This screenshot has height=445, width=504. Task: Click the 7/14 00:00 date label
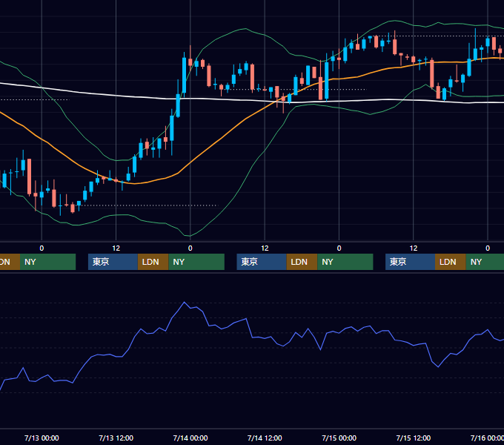point(190,438)
